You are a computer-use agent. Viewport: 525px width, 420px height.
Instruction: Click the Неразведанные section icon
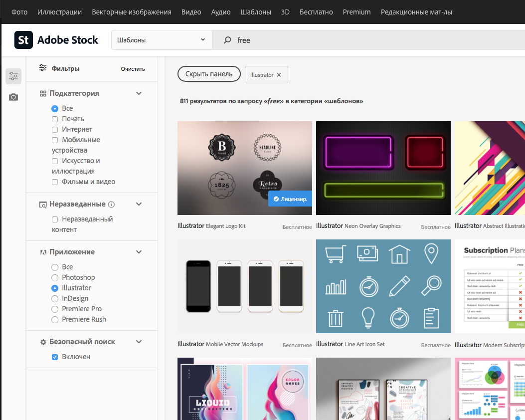click(43, 205)
